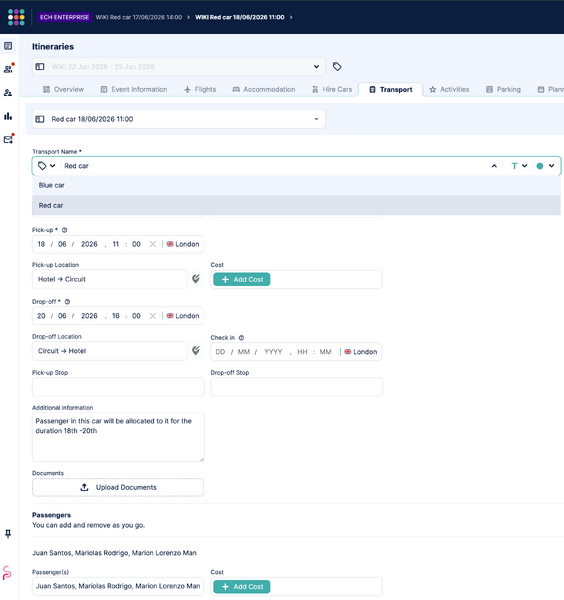Click the empty Drop-off Stop field
Viewport: 564px width, 600px height.
pyautogui.click(x=296, y=387)
